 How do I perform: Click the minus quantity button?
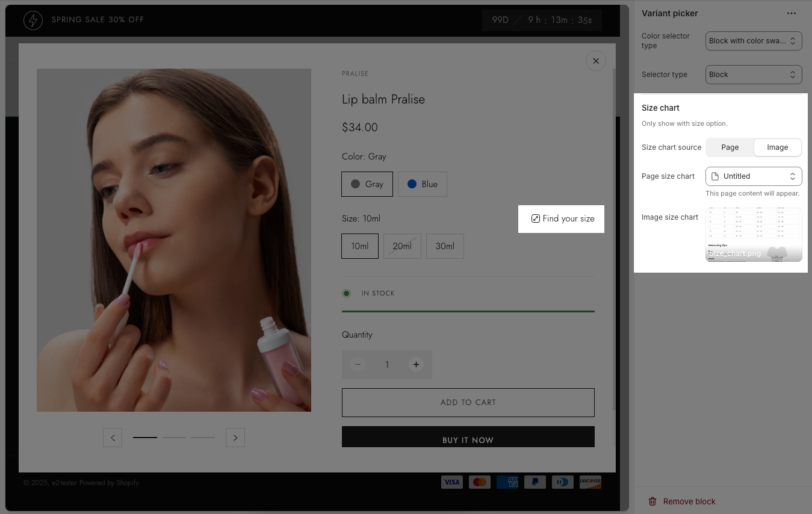click(358, 365)
